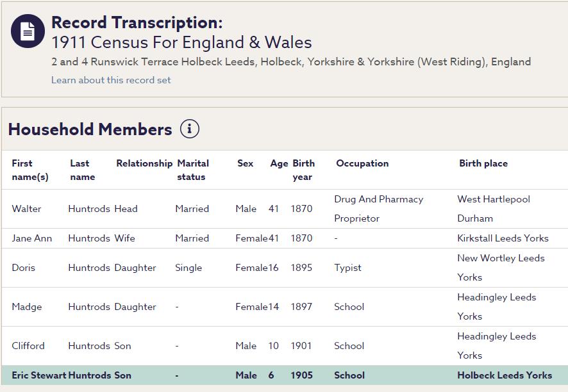This screenshot has height=392, width=568.
Task: Click the 'Occupation' column header
Action: click(362, 163)
